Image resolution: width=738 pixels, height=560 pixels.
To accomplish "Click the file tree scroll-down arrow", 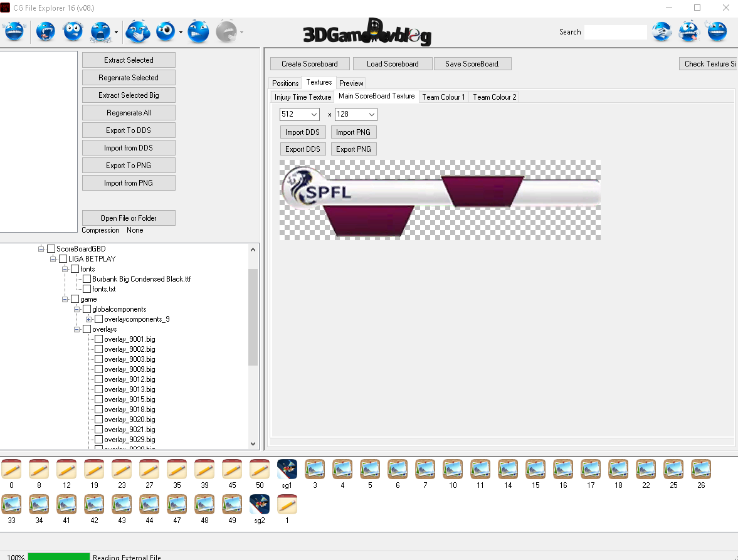I will (x=253, y=444).
